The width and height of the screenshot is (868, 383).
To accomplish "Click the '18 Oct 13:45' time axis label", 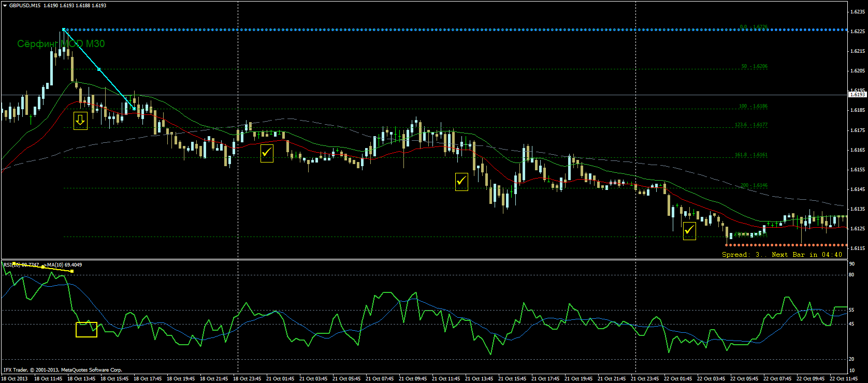I will pos(81,379).
